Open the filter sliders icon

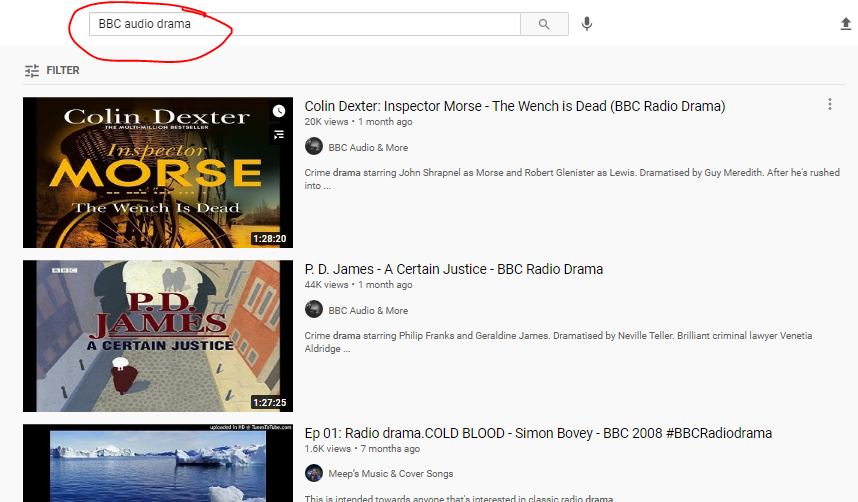tap(32, 71)
